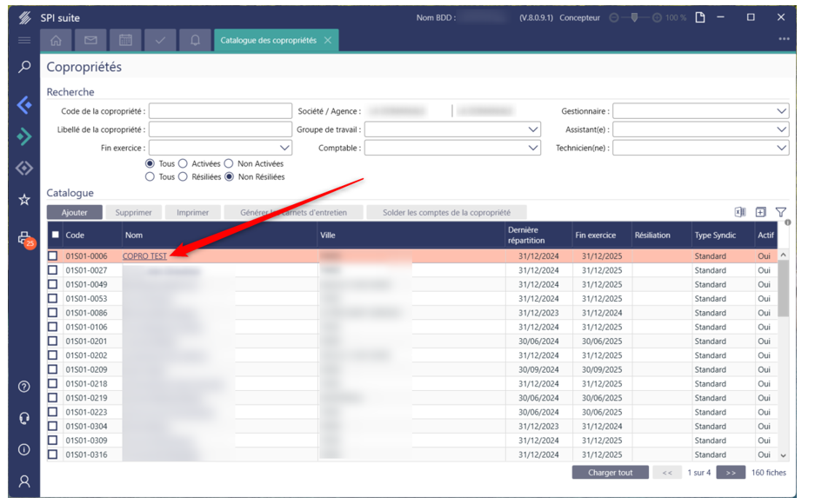This screenshot has height=504, width=815.
Task: Select the Non Résiliées radio button
Action: click(230, 177)
